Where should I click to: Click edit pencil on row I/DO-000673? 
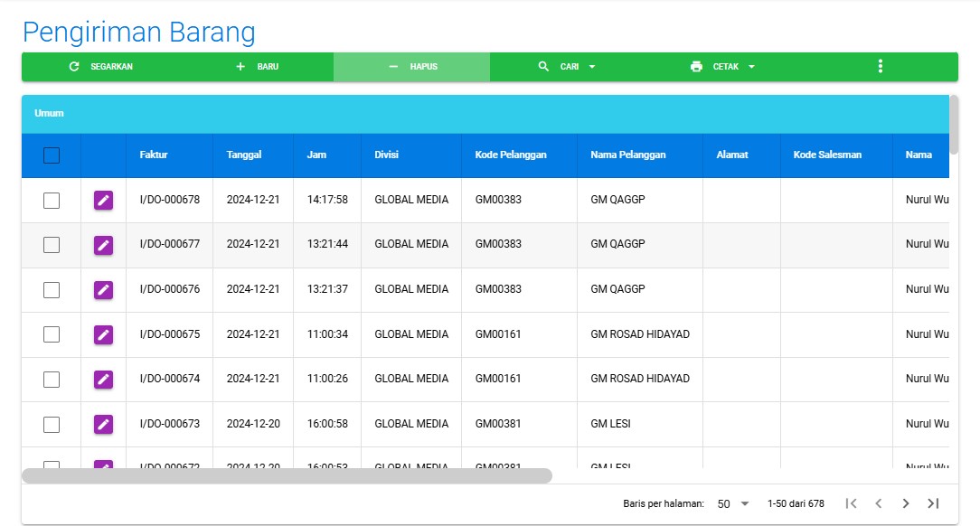coord(103,424)
